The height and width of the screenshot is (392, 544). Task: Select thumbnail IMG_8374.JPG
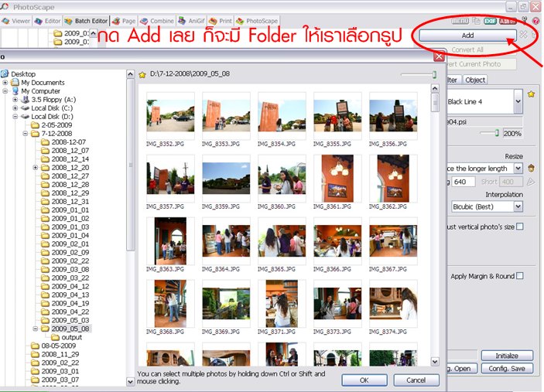393,304
